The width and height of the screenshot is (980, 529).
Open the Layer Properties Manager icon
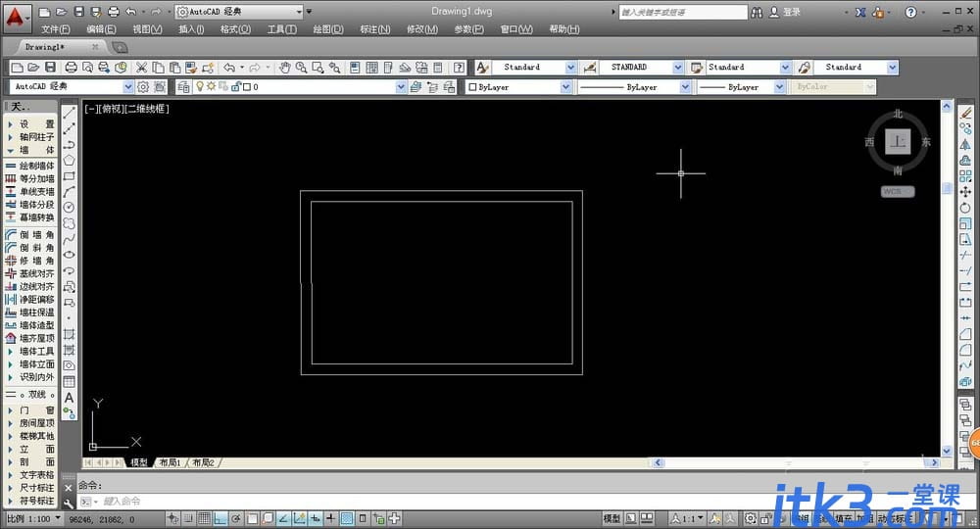(183, 87)
